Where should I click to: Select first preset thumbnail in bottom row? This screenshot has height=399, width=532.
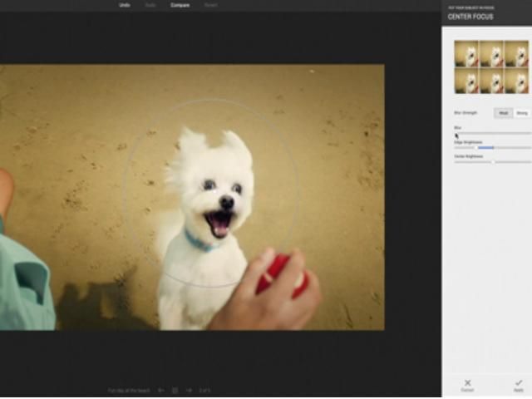point(465,81)
